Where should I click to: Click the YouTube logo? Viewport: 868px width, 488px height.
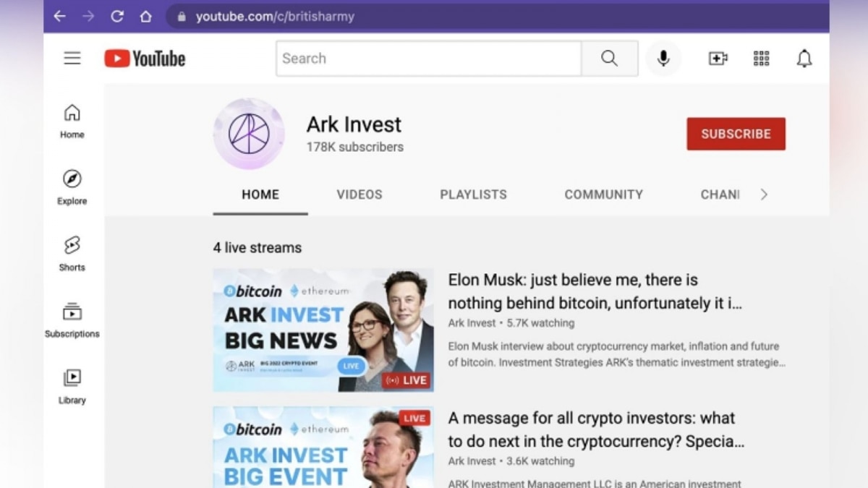tap(145, 59)
